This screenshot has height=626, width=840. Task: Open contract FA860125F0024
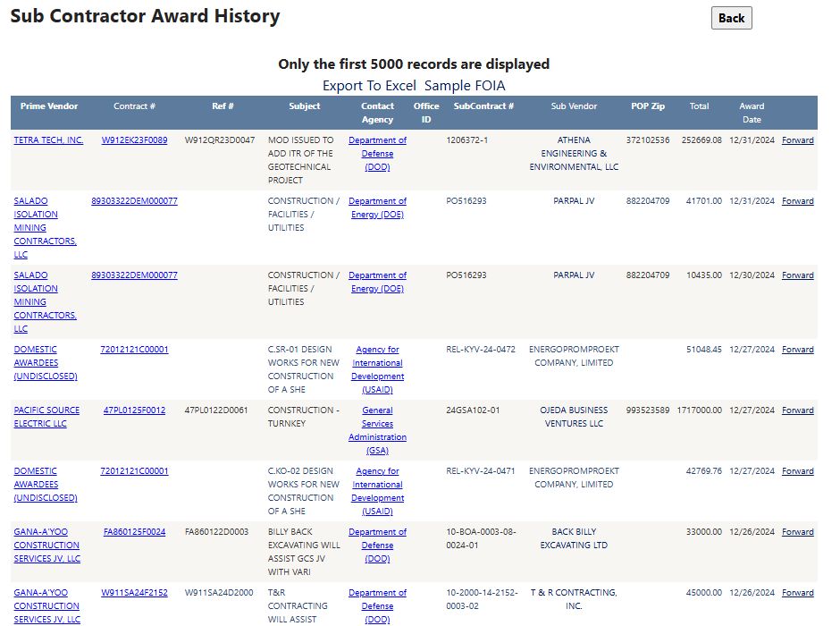click(x=134, y=532)
